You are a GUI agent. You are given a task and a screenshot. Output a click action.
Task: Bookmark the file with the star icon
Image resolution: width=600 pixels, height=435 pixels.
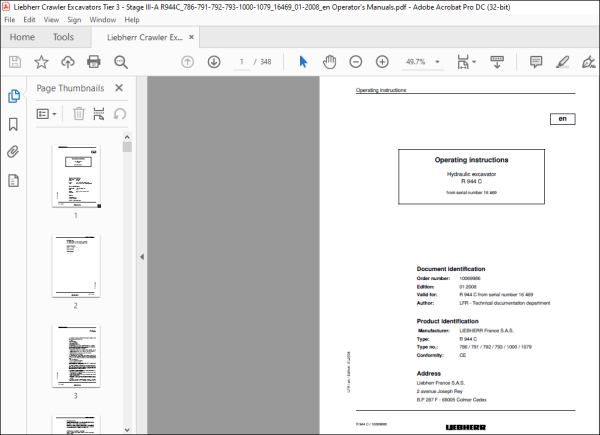[41, 62]
